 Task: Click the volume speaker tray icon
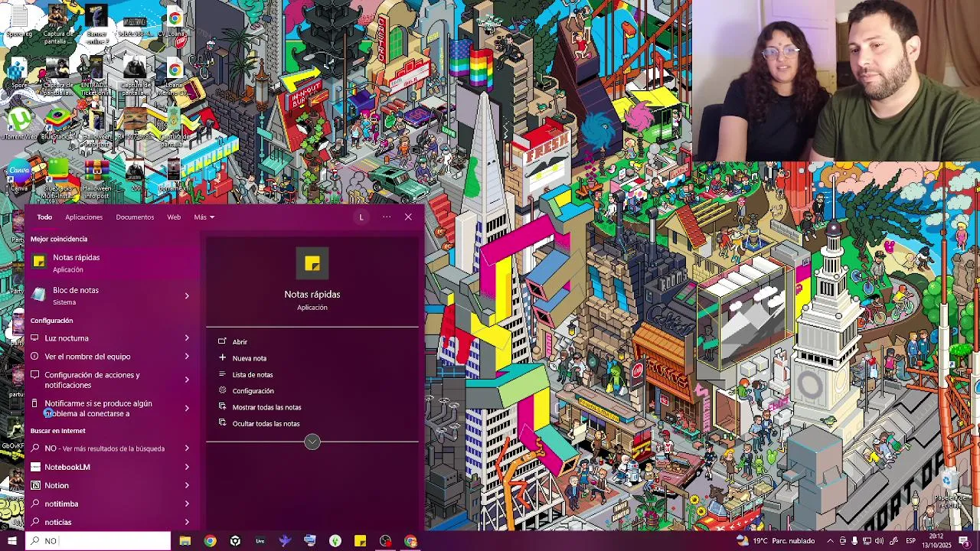[880, 541]
